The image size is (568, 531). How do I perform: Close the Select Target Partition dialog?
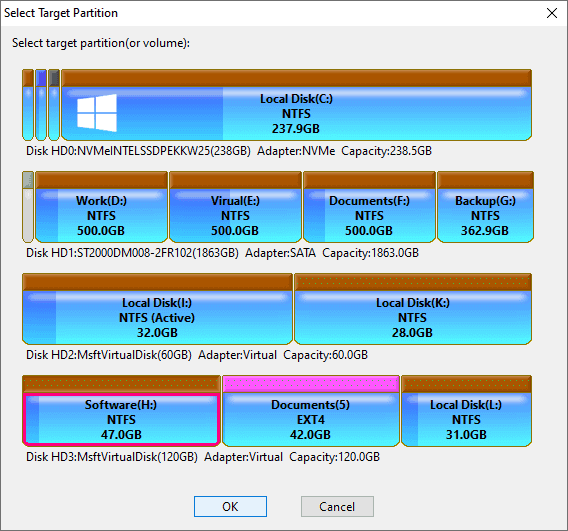(x=552, y=13)
